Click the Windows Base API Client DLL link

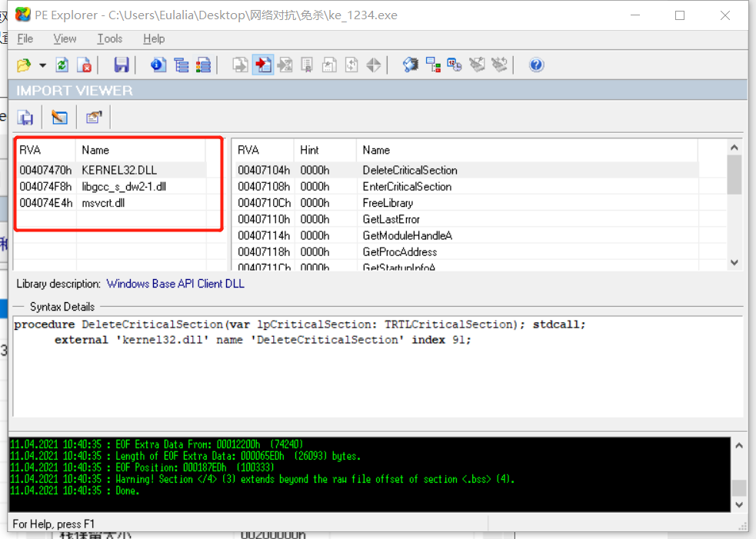pyautogui.click(x=175, y=284)
